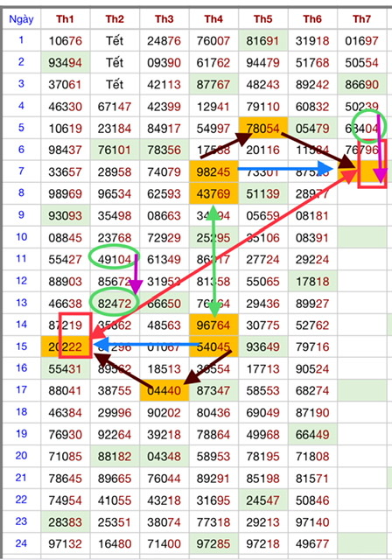Click orange cell 04440 in Th3
This screenshot has height=560, width=392.
(164, 390)
